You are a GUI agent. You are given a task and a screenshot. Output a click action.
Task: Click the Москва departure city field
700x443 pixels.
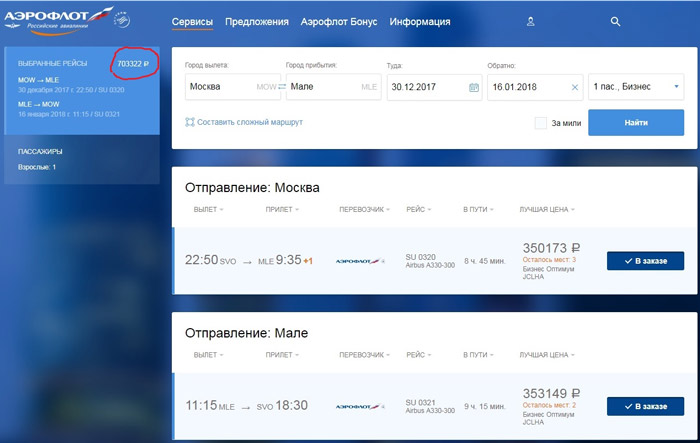click(233, 87)
